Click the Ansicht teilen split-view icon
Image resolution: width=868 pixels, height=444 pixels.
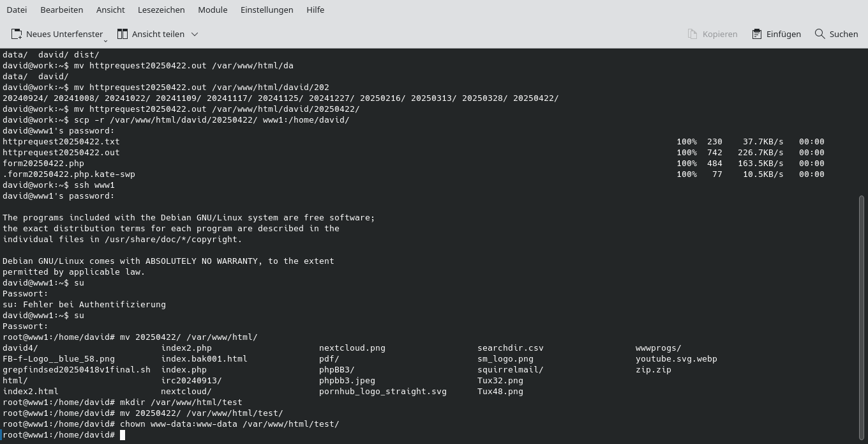tap(122, 34)
